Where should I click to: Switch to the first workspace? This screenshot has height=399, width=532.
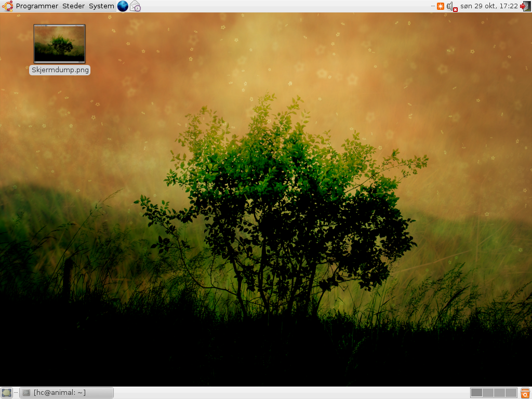pos(476,393)
